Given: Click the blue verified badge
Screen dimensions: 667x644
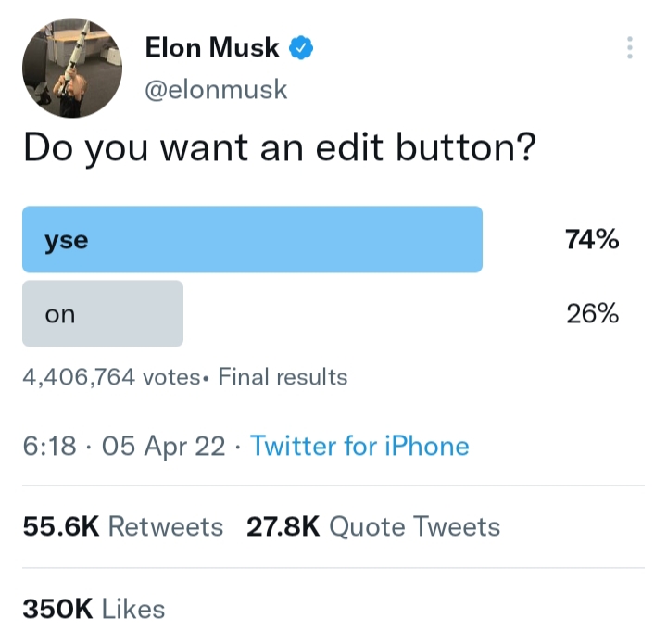Looking at the screenshot, I should click(x=302, y=47).
